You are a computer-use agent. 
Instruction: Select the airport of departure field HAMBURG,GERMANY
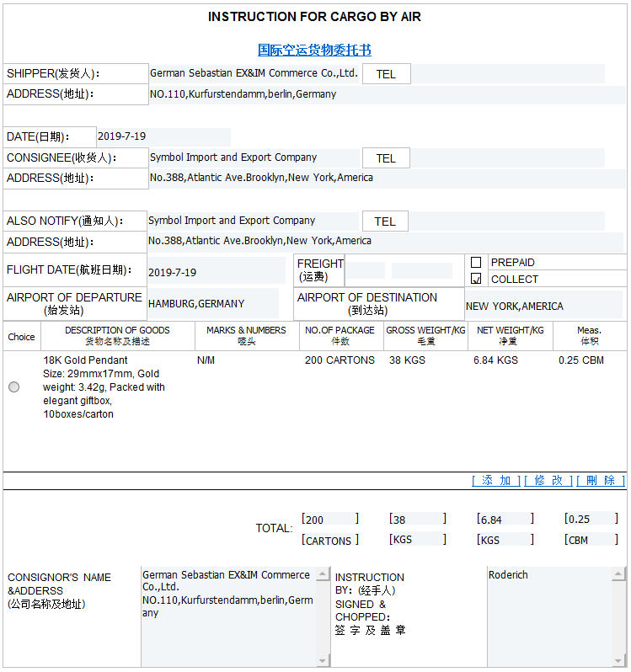click(212, 304)
